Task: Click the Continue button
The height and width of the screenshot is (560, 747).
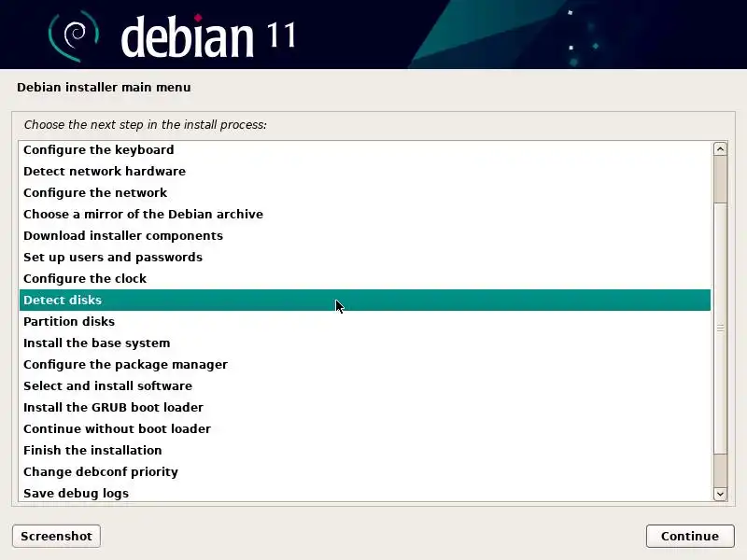Action: point(690,536)
